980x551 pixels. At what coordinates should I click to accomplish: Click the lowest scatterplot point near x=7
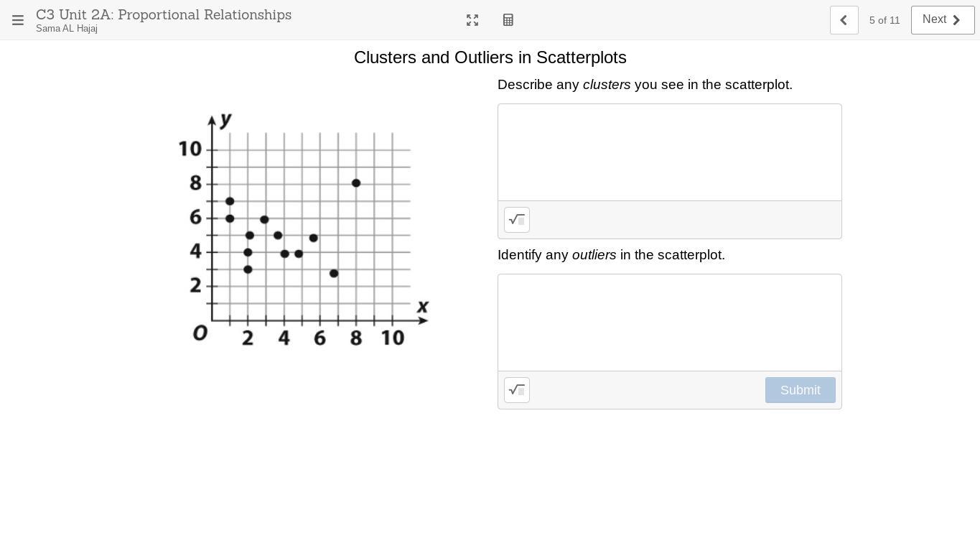[x=334, y=274]
